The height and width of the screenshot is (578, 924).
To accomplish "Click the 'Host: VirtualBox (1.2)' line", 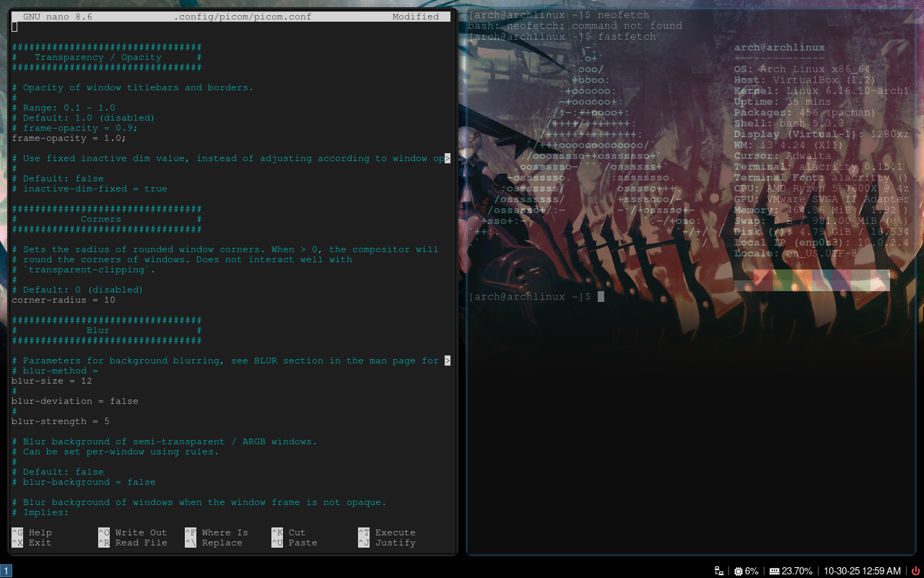I will click(805, 80).
